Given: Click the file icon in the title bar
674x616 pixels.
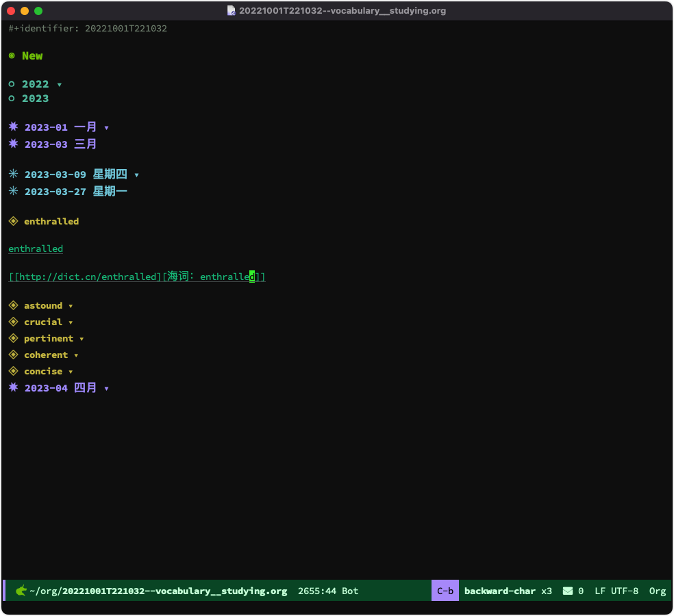Looking at the screenshot, I should (232, 11).
